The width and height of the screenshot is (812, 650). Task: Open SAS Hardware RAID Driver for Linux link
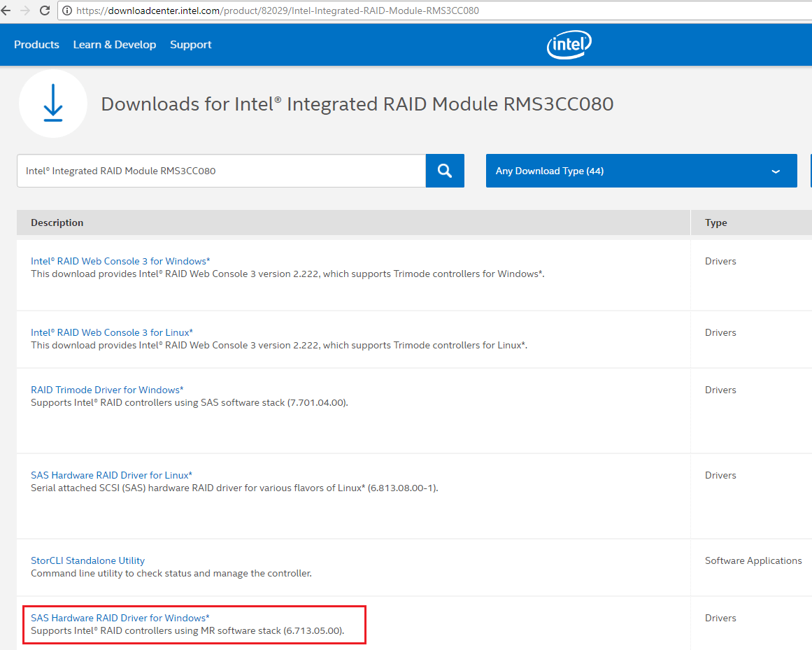tap(111, 474)
